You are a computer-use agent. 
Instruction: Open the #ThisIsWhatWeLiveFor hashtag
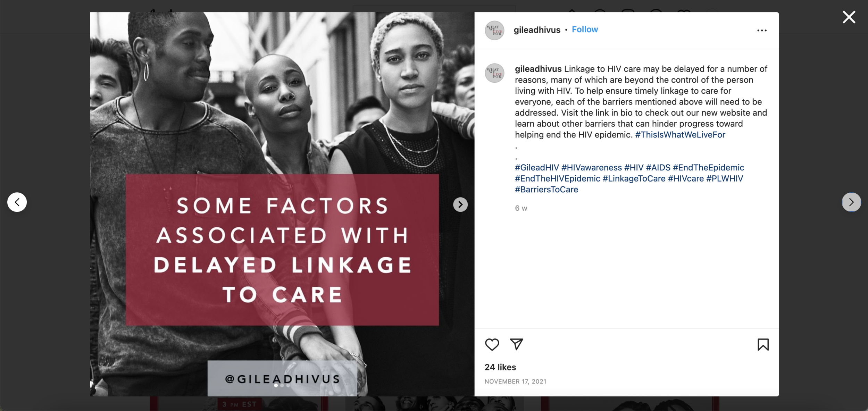[x=680, y=135]
